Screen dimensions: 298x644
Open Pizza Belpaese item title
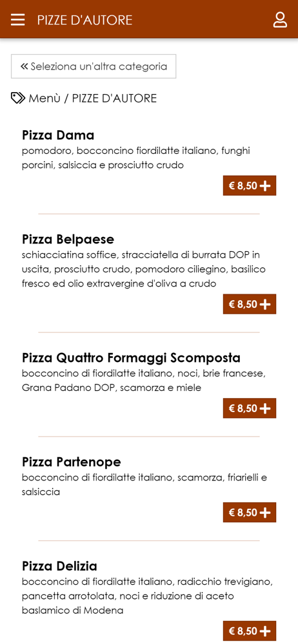click(68, 239)
